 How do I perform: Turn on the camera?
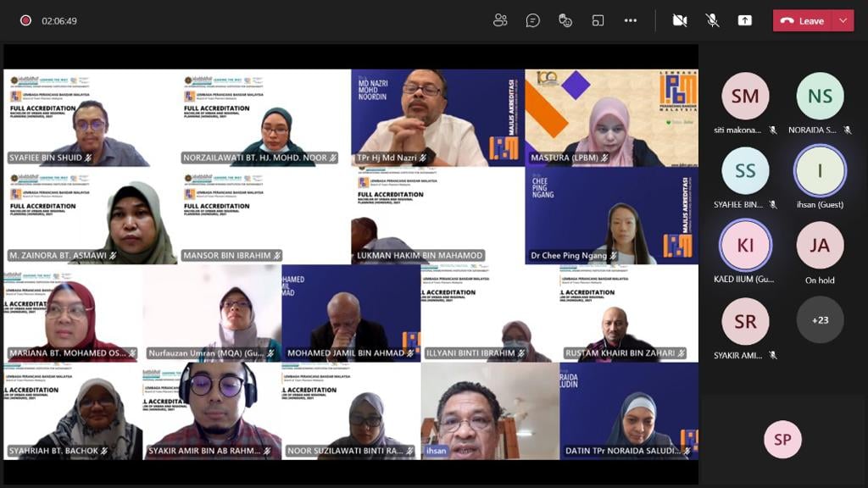pyautogui.click(x=680, y=20)
